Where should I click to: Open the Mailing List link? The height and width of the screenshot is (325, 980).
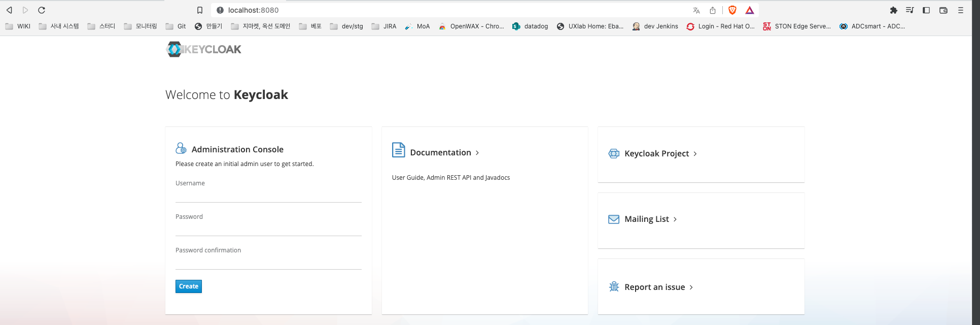tap(647, 219)
